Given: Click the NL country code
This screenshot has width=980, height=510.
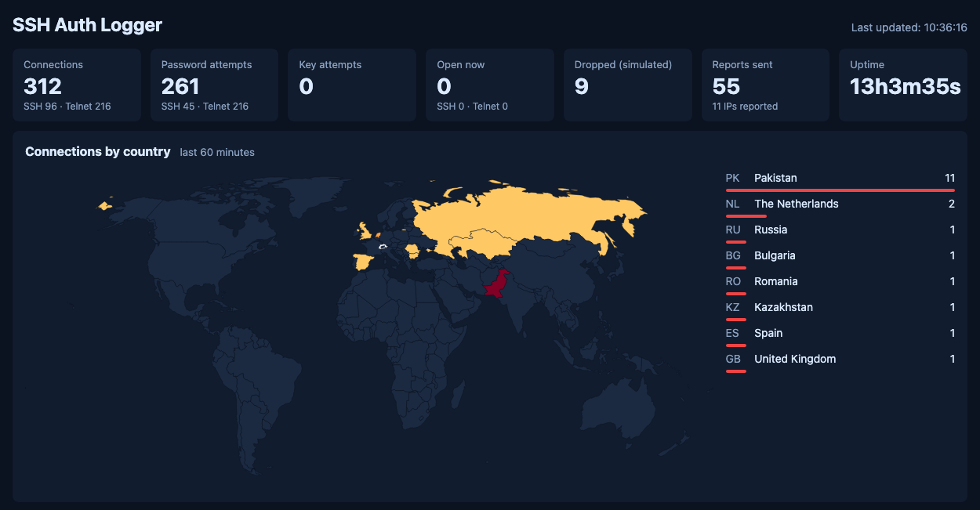Looking at the screenshot, I should coord(733,204).
